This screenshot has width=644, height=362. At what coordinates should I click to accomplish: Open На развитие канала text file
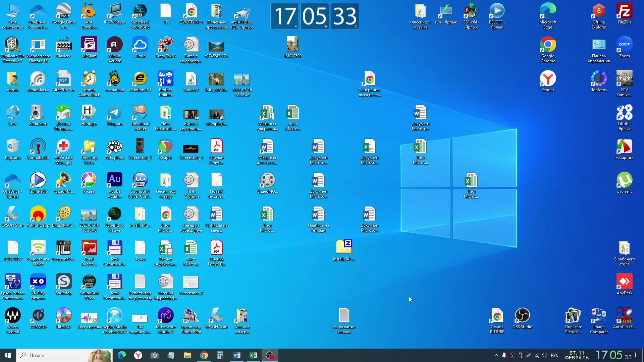click(343, 321)
